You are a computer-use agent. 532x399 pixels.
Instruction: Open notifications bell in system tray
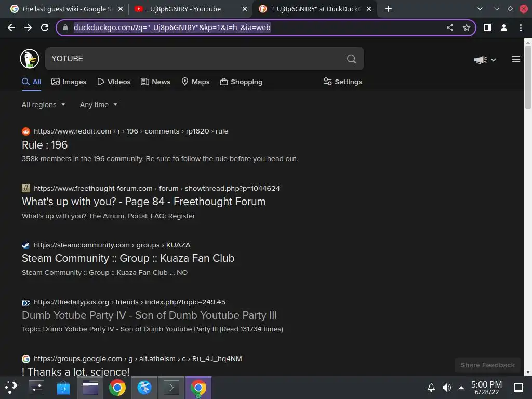click(x=431, y=388)
